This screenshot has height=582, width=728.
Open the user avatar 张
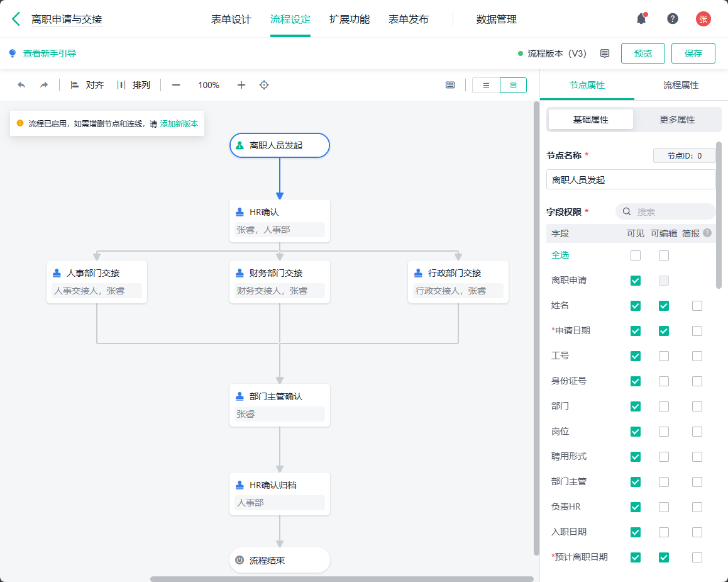click(x=703, y=19)
